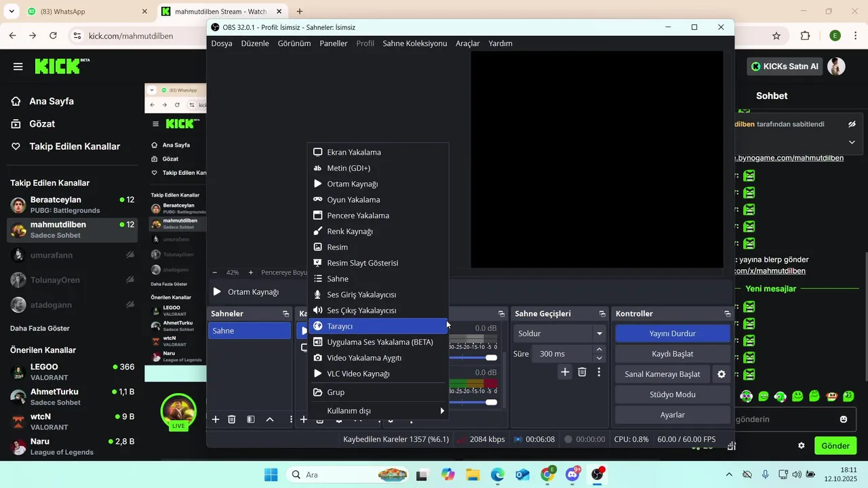The width and height of the screenshot is (868, 488).
Task: Add a Grup from the source menu
Action: 378,392
